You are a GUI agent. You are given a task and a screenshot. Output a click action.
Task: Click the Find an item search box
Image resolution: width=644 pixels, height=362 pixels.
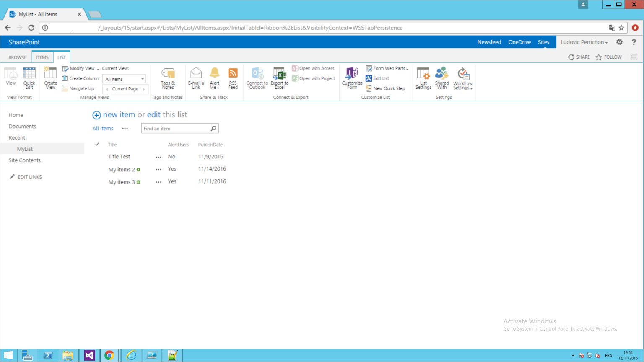176,129
